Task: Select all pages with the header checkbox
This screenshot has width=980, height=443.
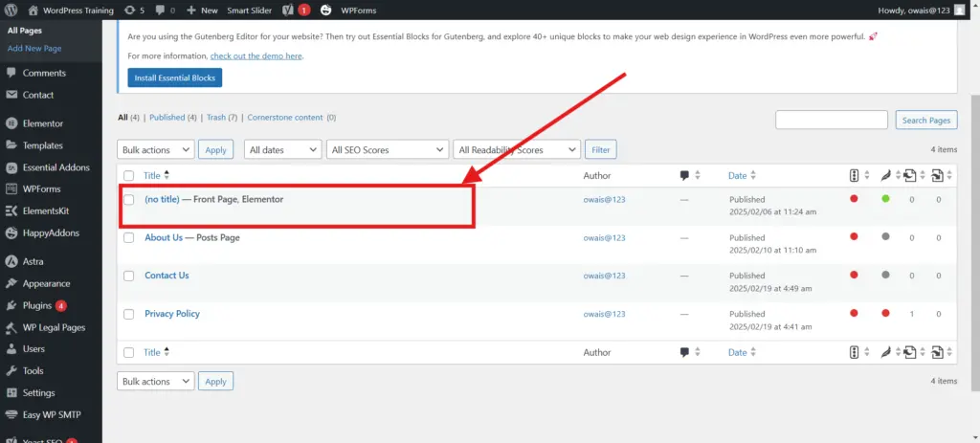Action: [x=129, y=176]
